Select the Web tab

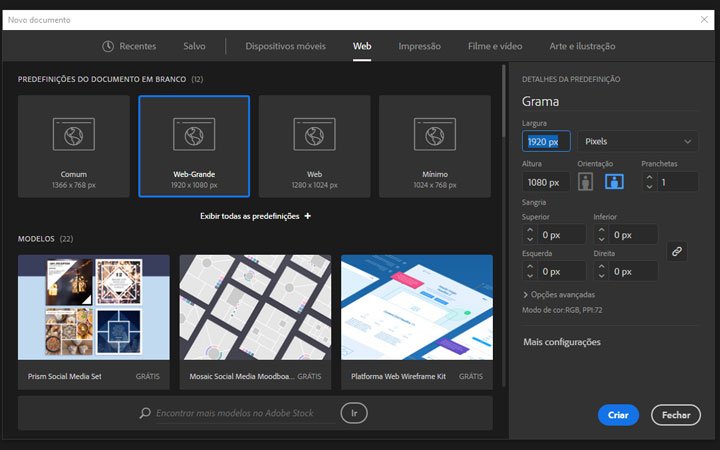pyautogui.click(x=362, y=46)
